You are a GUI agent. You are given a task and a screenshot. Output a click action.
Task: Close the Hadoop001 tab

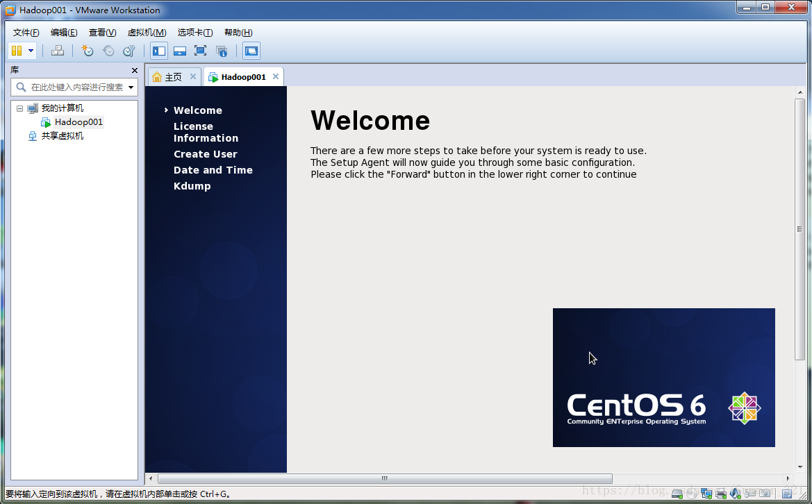click(x=276, y=76)
